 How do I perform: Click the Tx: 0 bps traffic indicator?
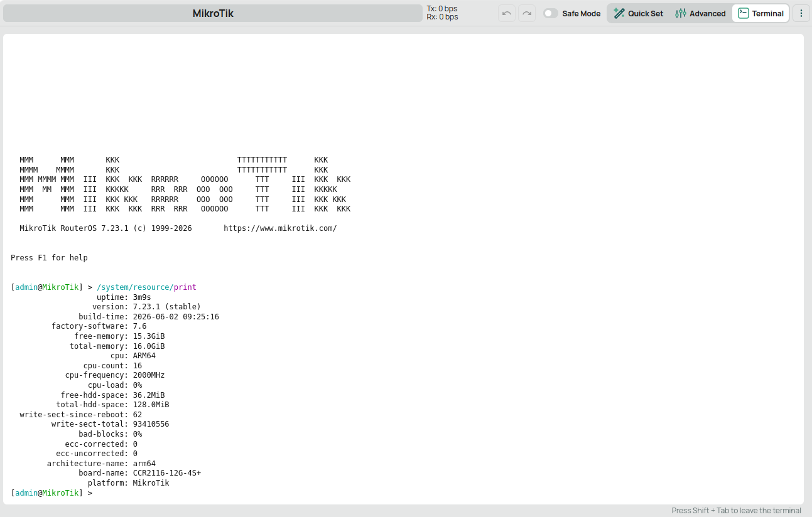(x=442, y=9)
